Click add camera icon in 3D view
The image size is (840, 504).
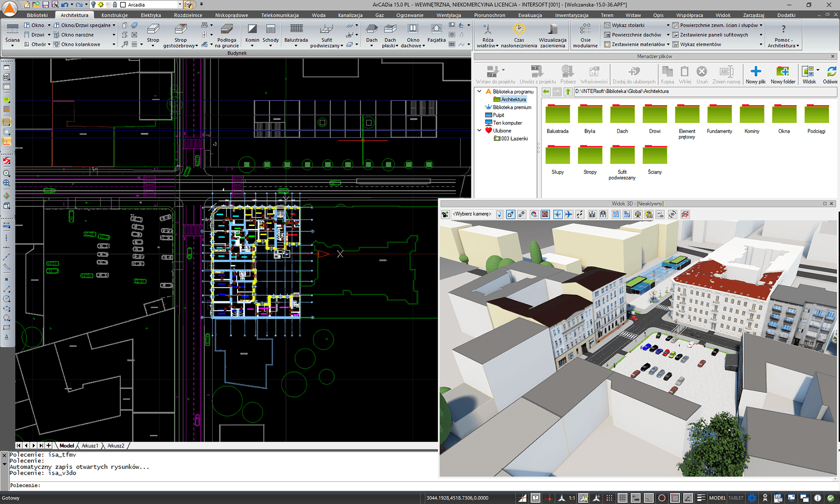445,215
